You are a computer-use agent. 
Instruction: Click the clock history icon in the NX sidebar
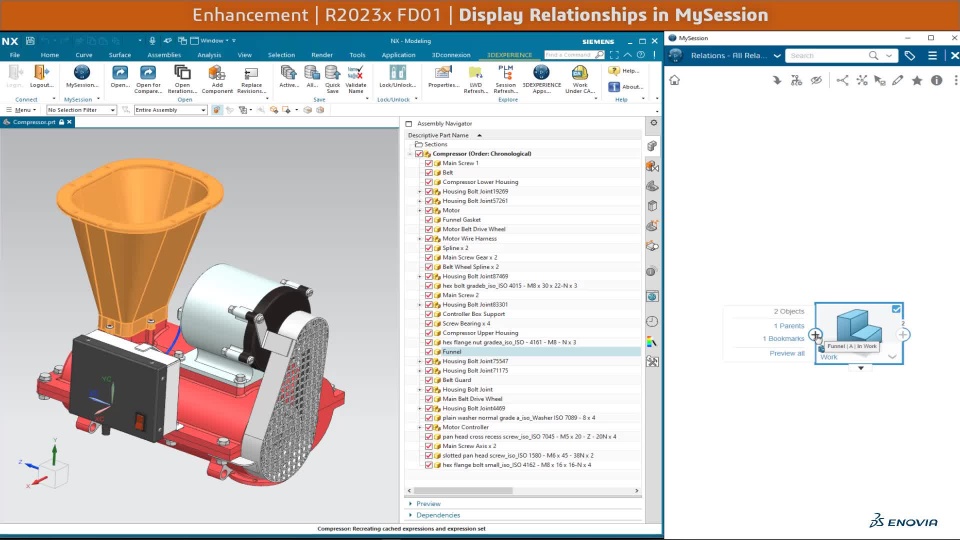(653, 321)
